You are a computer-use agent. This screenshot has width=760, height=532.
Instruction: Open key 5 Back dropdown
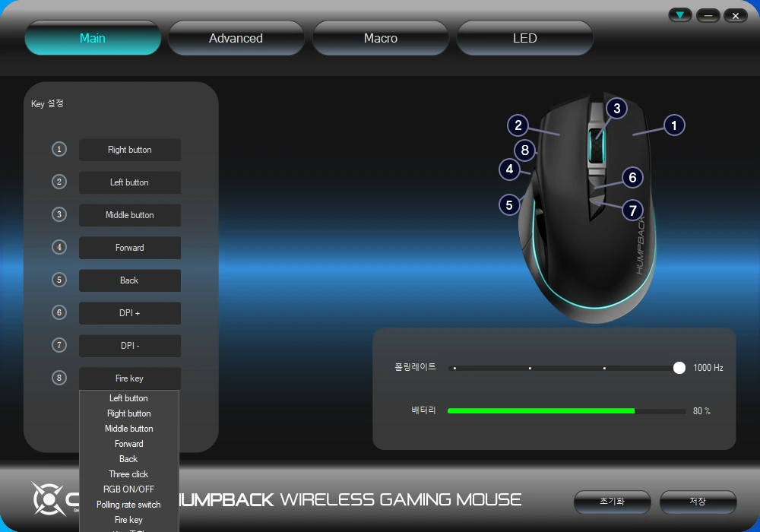[130, 280]
